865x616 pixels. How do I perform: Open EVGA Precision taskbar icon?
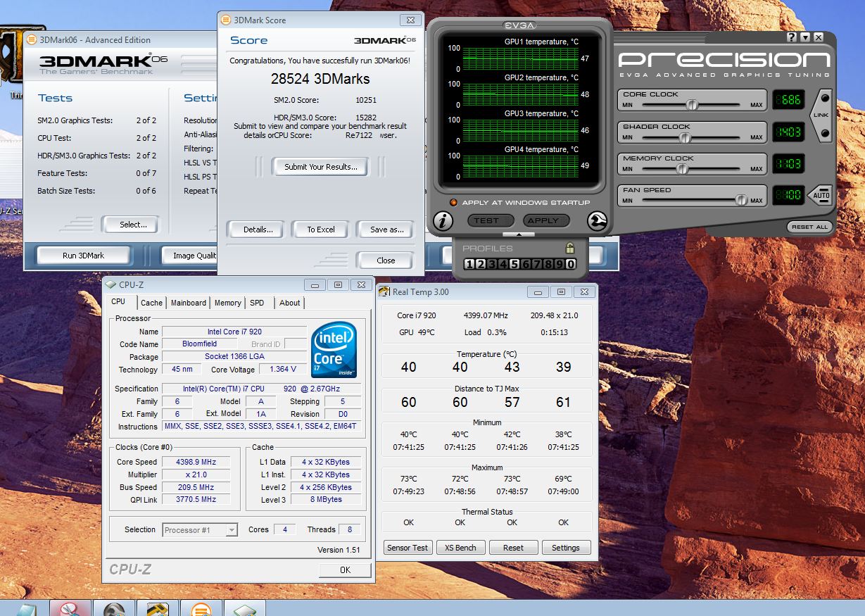114,609
